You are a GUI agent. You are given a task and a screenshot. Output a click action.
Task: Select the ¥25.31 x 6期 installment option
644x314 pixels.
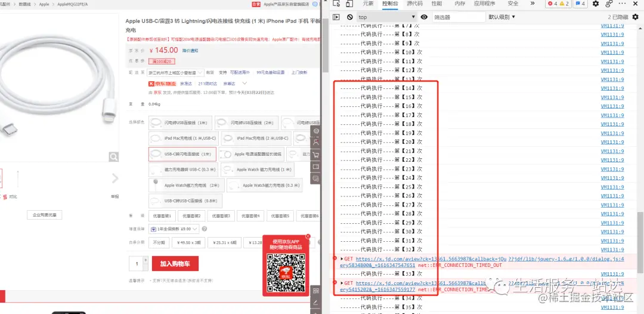pyautogui.click(x=224, y=242)
